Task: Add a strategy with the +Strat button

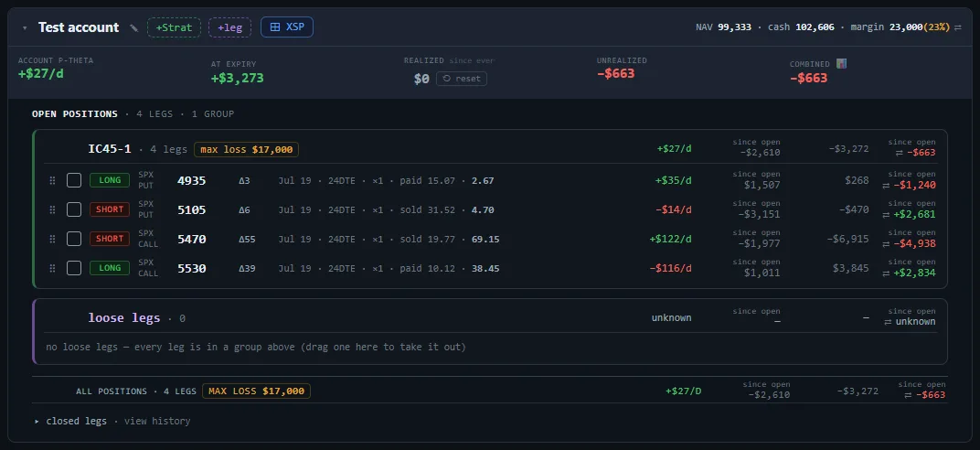Action: coord(174,27)
